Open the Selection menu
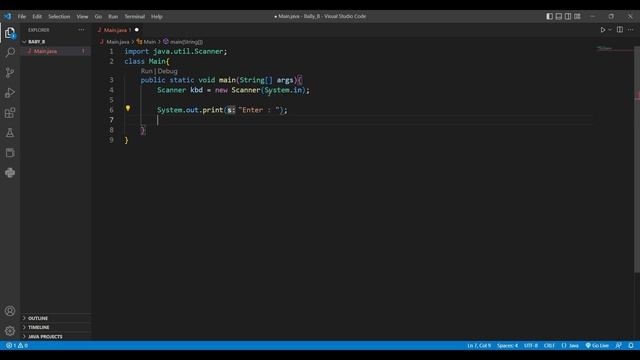 59,16
